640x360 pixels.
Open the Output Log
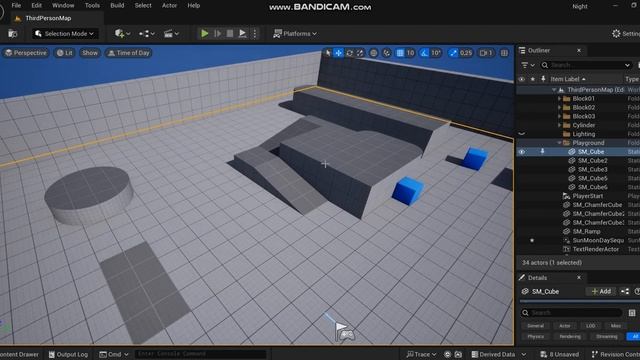pyautogui.click(x=68, y=354)
